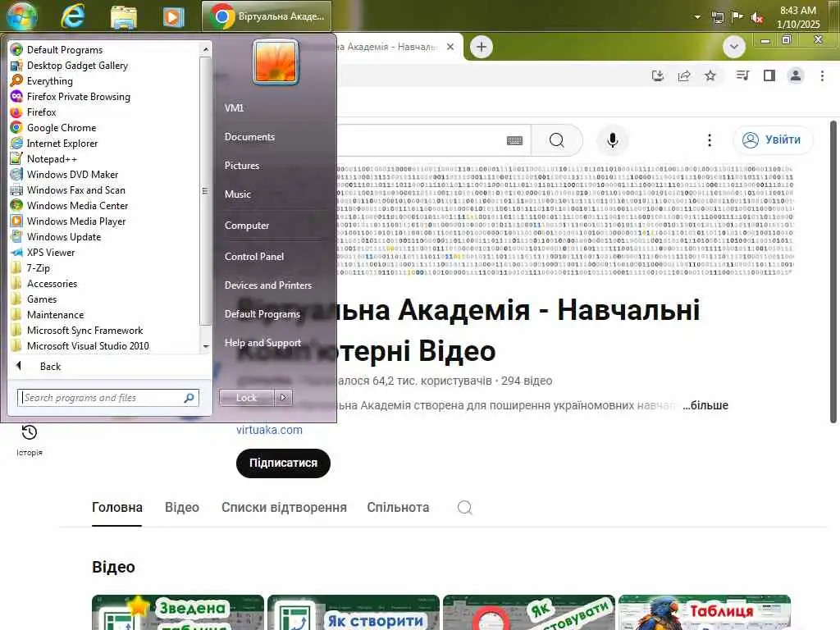
Task: Open the Chrome profile avatar
Action: click(x=796, y=75)
